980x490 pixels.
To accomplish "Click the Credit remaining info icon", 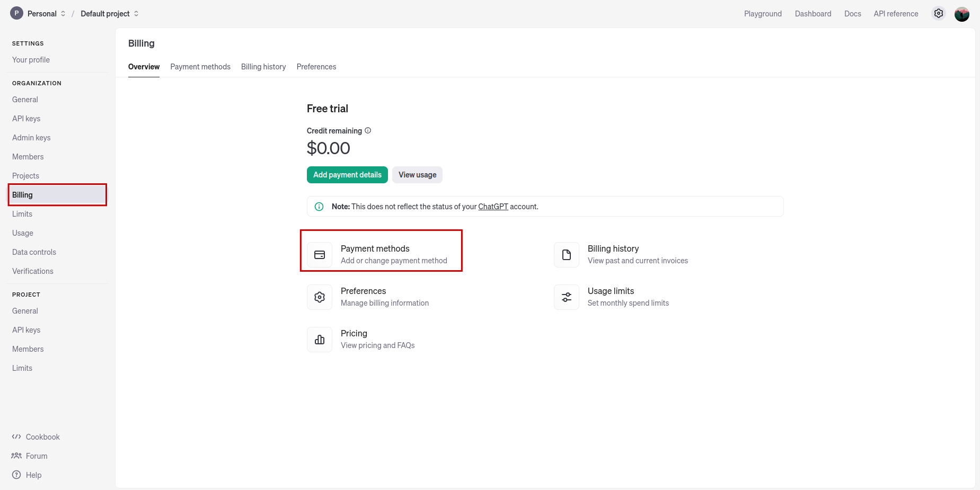I will 368,130.
